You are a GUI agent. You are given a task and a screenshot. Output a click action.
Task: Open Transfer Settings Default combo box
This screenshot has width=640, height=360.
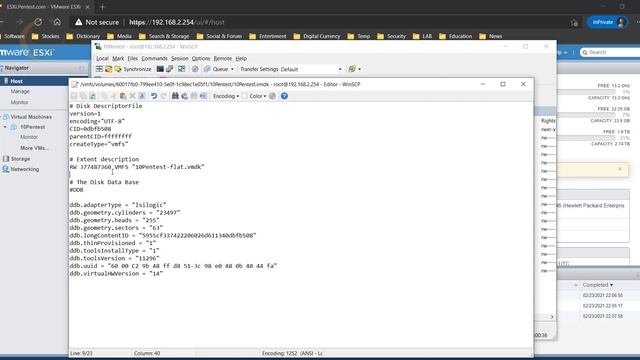pos(311,69)
